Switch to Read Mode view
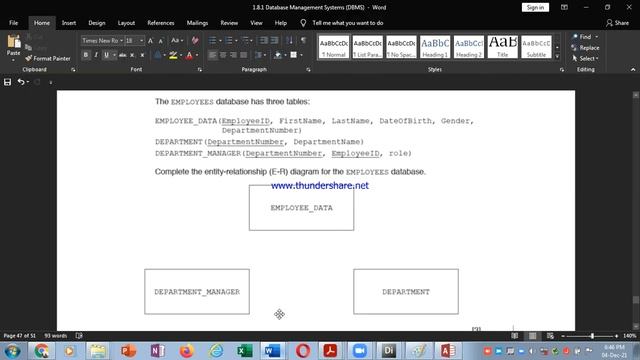 (x=515, y=336)
